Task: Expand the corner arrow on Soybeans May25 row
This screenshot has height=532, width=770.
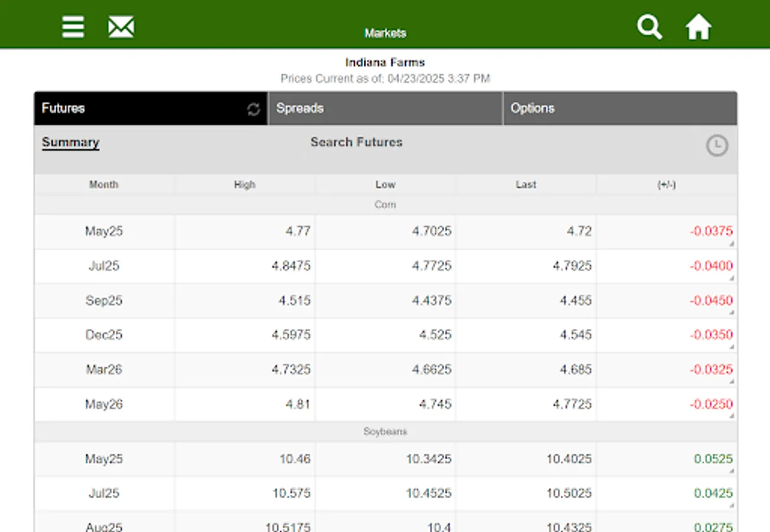Action: tap(732, 471)
